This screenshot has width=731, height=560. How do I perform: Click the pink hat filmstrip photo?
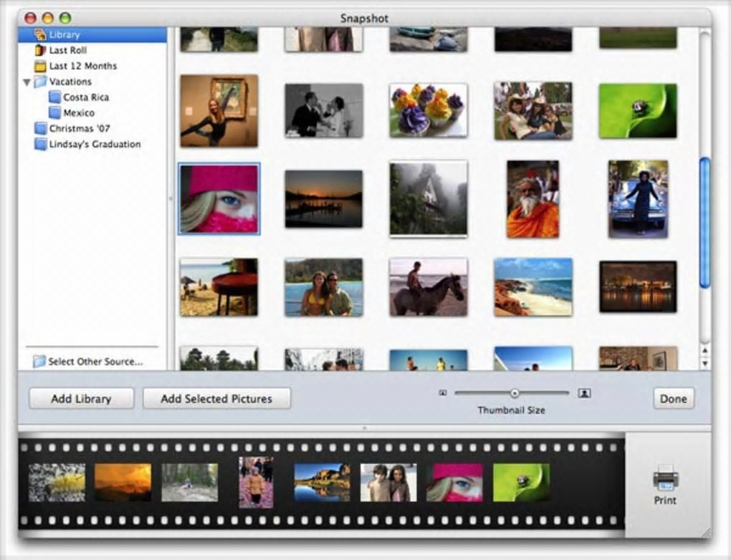point(455,482)
